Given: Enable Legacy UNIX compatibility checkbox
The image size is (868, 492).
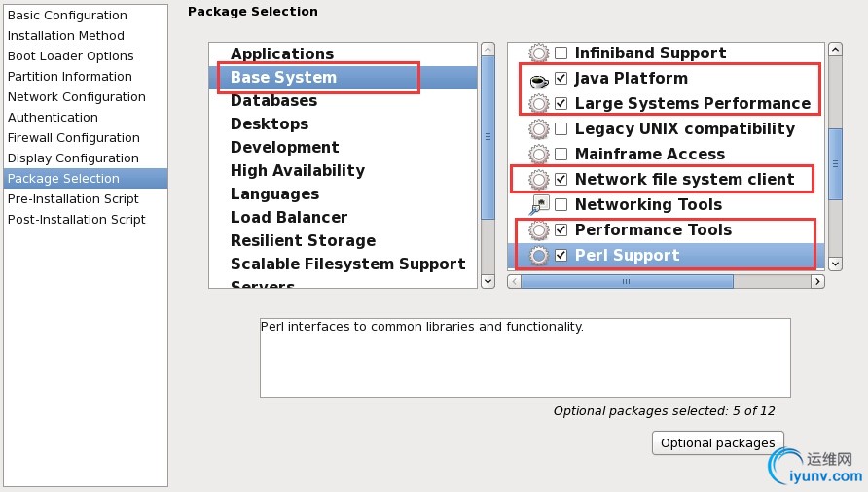Looking at the screenshot, I should [x=561, y=129].
